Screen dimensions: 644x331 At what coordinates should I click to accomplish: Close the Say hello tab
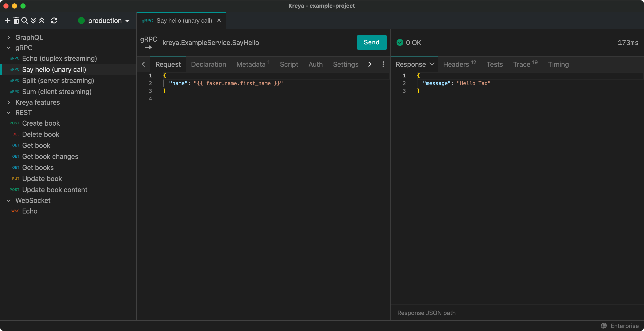coord(219,20)
